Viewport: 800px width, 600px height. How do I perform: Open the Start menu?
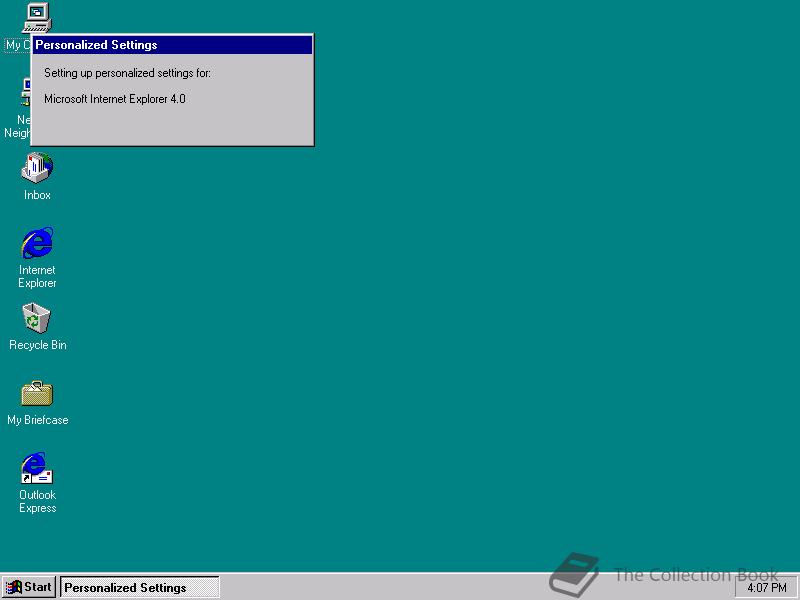(28, 587)
